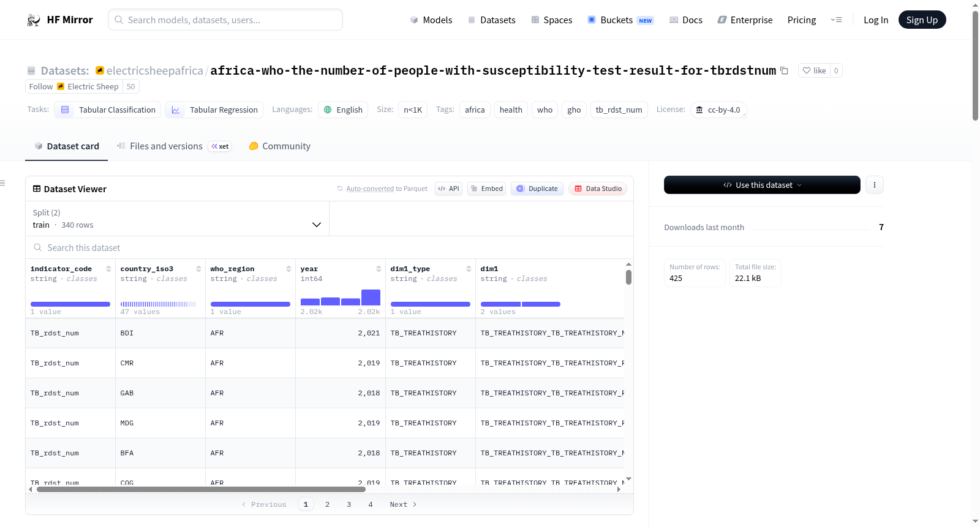Viewport: 980px width, 527px height.
Task: Open the Pricing link
Action: pyautogui.click(x=802, y=20)
